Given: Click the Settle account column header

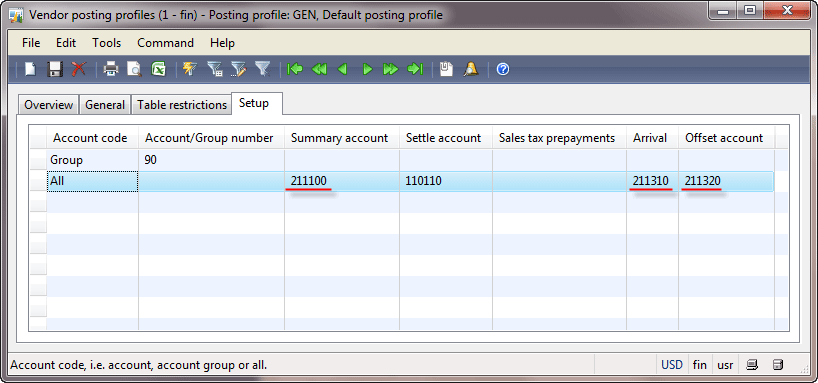Looking at the screenshot, I should (x=446, y=138).
